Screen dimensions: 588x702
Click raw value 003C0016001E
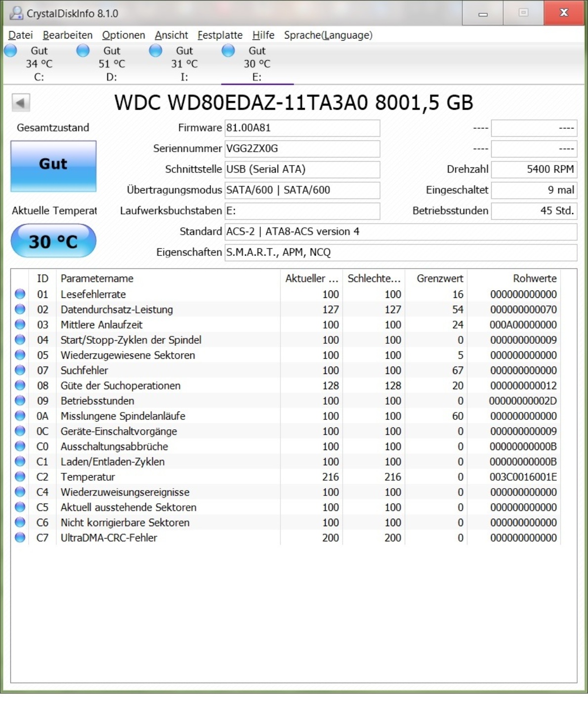(523, 477)
